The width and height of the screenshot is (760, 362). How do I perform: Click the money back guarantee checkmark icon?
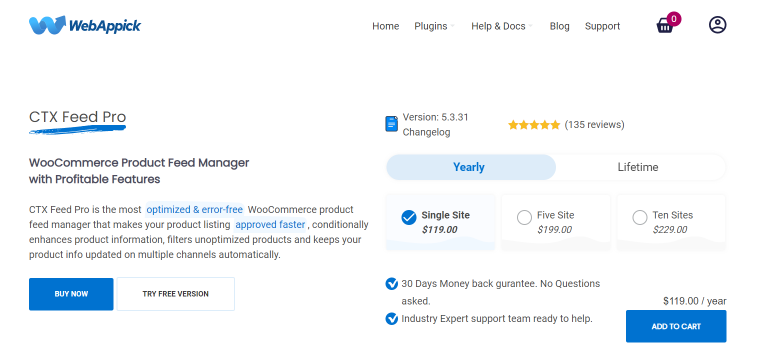(392, 283)
